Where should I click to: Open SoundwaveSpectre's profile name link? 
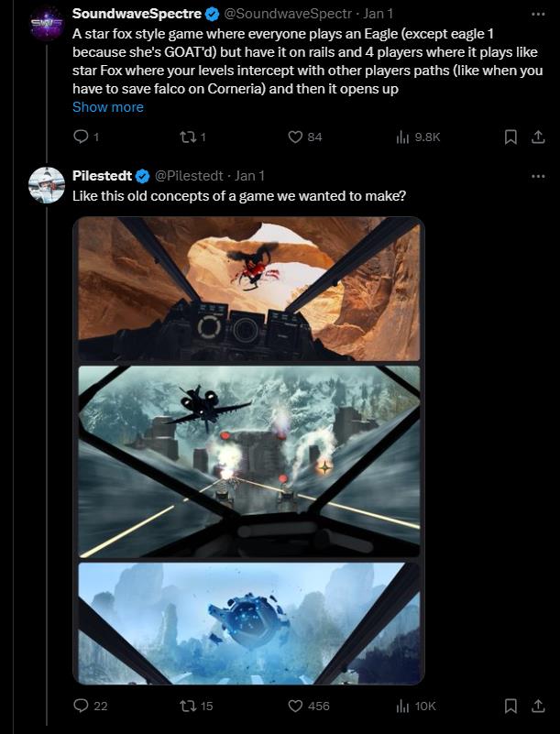[136, 14]
